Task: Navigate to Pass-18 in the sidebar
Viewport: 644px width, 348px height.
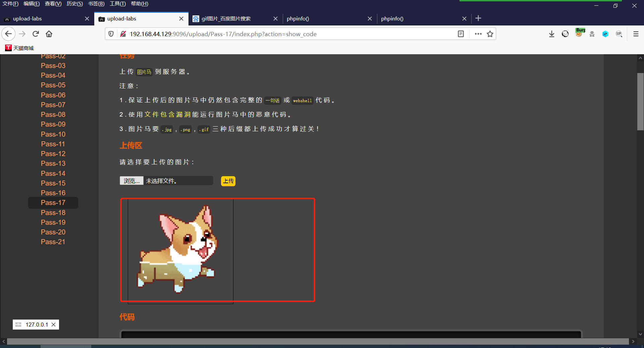Action: [53, 213]
